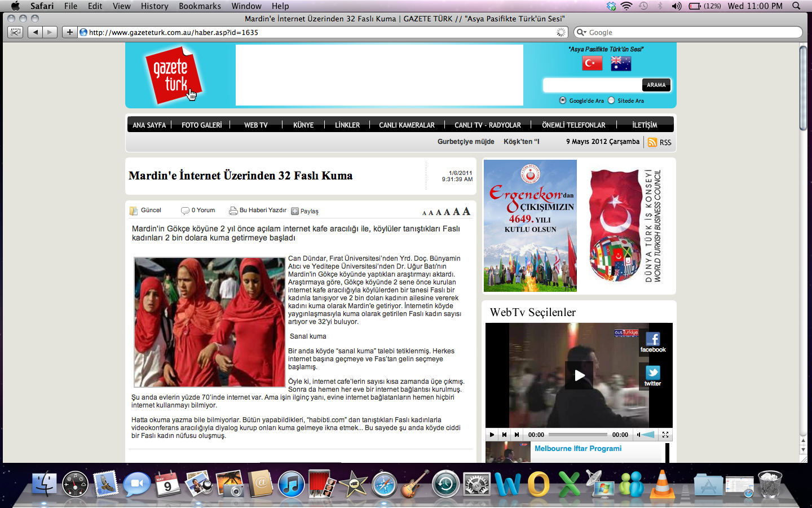812x508 pixels.
Task: Click the Paylaş share icon
Action: click(x=295, y=211)
